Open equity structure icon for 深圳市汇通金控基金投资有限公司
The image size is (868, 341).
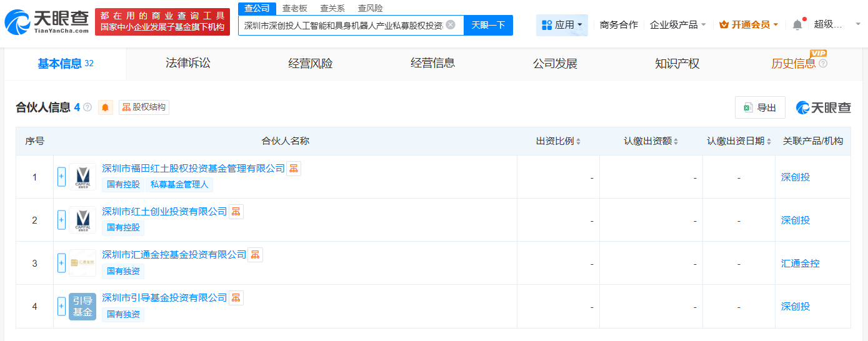coord(256,255)
